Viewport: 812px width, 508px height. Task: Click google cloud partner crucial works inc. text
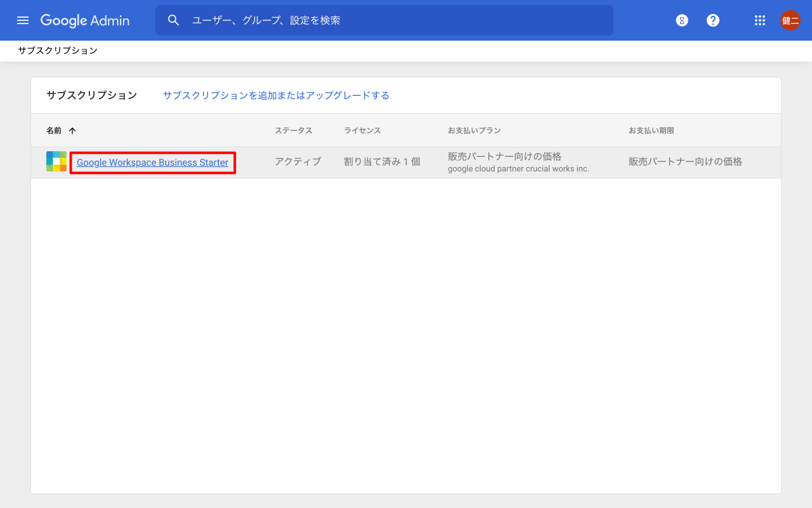pos(518,169)
